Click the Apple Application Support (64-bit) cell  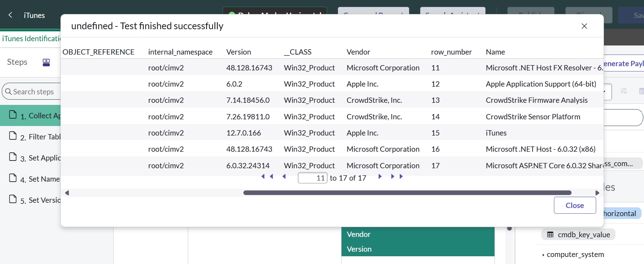(541, 84)
